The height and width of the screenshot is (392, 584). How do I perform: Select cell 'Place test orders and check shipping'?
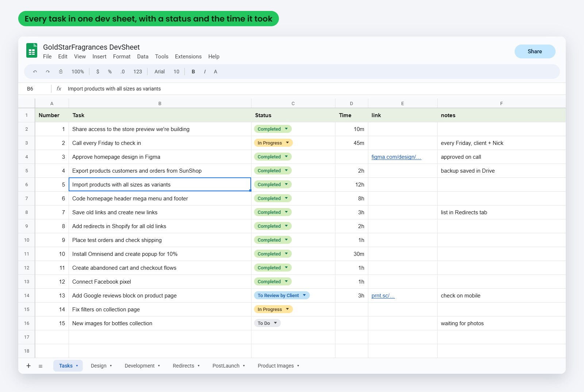160,240
